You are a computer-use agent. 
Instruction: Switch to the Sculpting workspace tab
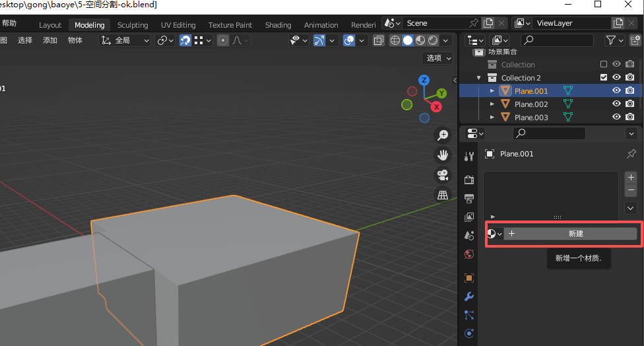[133, 25]
